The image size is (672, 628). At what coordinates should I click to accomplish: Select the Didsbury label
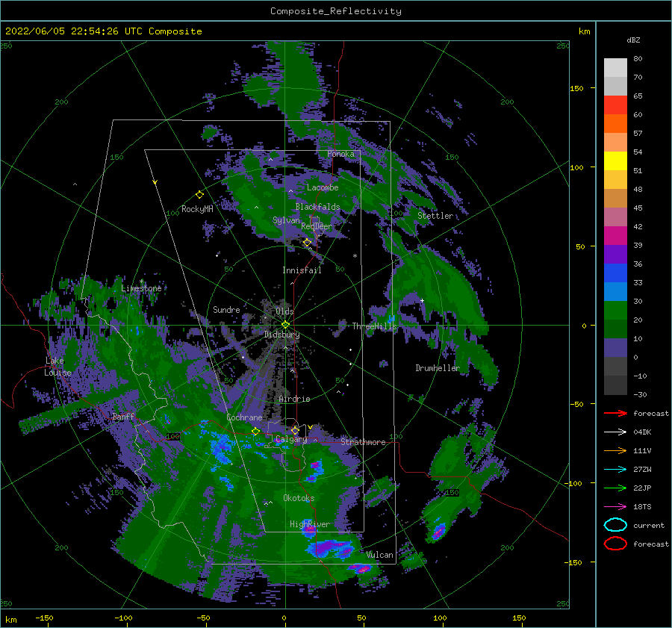281,335
